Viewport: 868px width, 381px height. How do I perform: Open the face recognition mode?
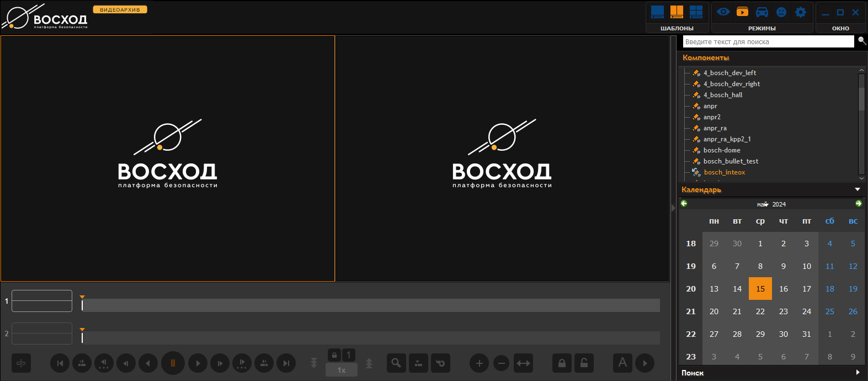pos(781,12)
